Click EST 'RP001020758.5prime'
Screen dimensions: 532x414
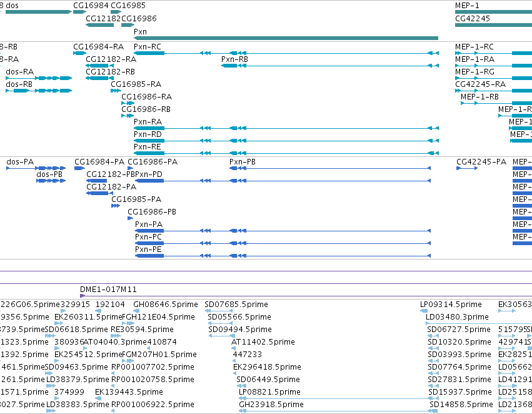[153, 380]
